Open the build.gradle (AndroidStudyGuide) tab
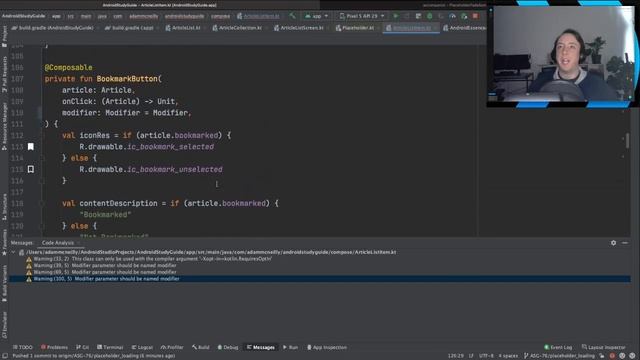This screenshot has width=640, height=360. tap(53, 28)
